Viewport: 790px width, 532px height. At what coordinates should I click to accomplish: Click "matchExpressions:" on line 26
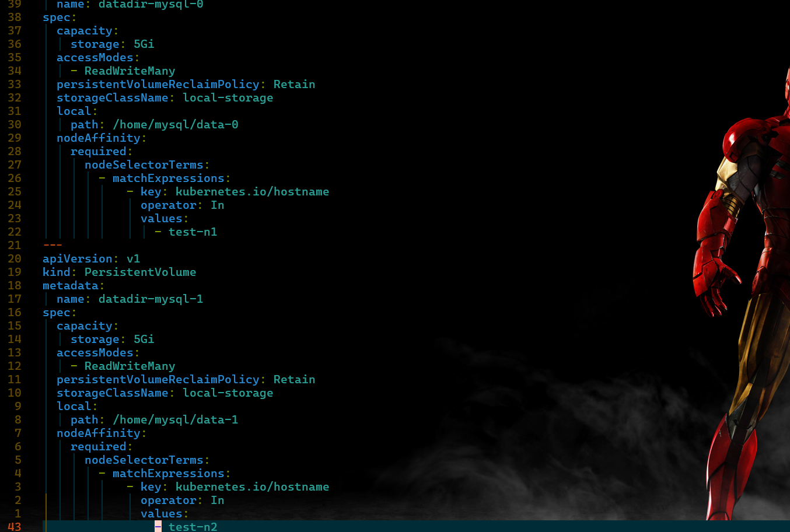coord(172,178)
